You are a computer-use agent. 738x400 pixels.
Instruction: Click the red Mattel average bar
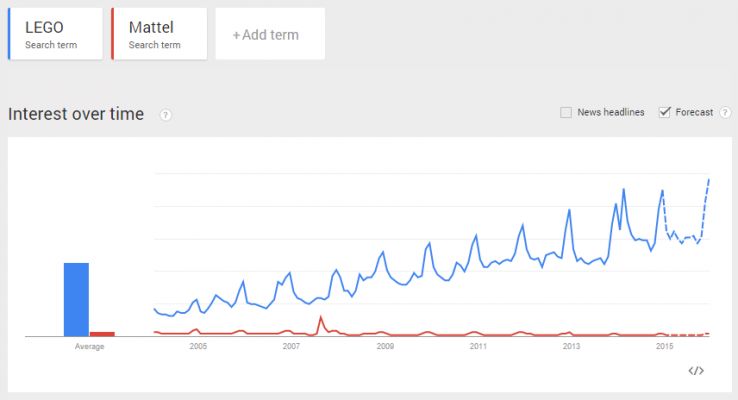(x=102, y=333)
